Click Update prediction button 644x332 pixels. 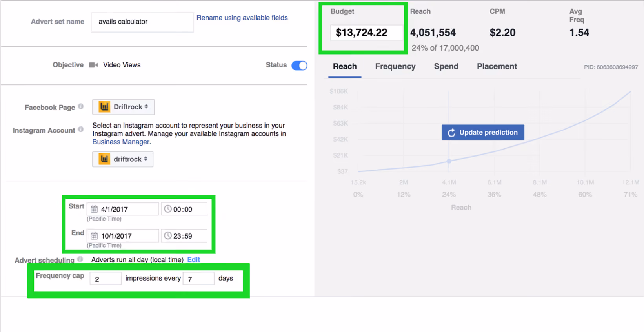coord(483,133)
